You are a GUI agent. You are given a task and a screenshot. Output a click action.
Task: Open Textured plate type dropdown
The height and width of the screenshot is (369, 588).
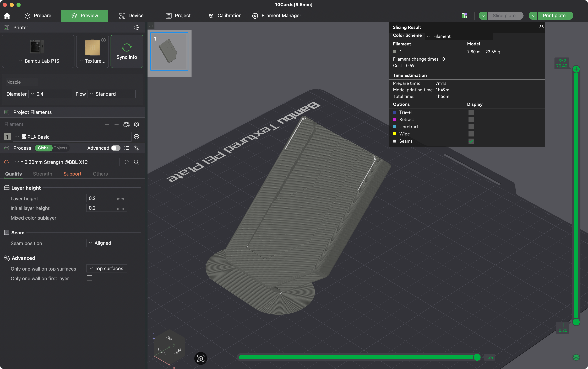(92, 61)
